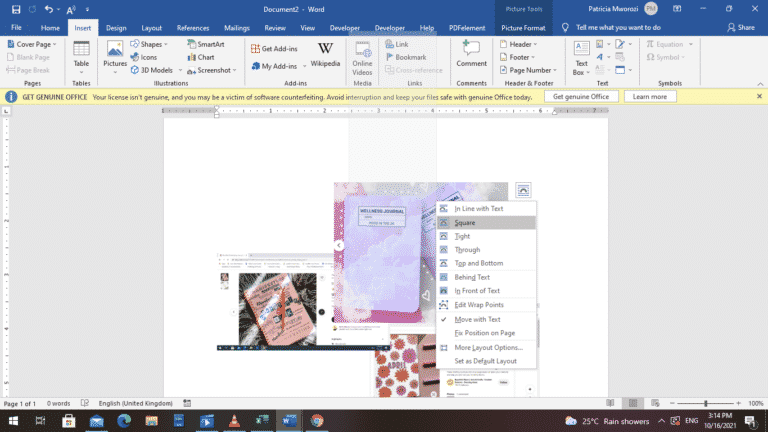Open Excel from the taskbar
The height and width of the screenshot is (432, 768).
point(262,421)
